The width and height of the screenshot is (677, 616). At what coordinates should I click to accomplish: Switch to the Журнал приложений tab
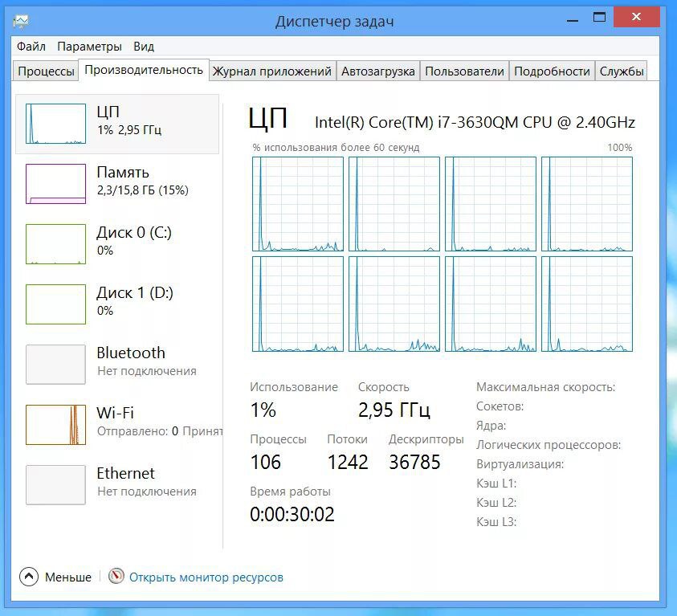pyautogui.click(x=271, y=71)
